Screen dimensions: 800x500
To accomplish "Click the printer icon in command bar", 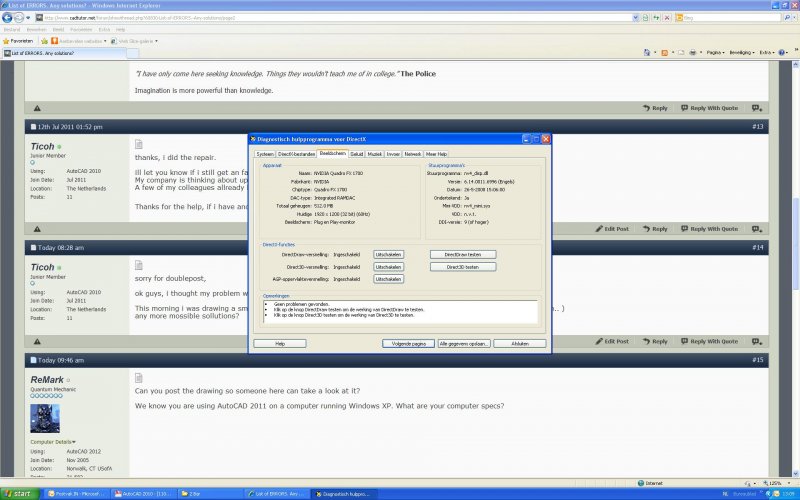I will point(692,53).
